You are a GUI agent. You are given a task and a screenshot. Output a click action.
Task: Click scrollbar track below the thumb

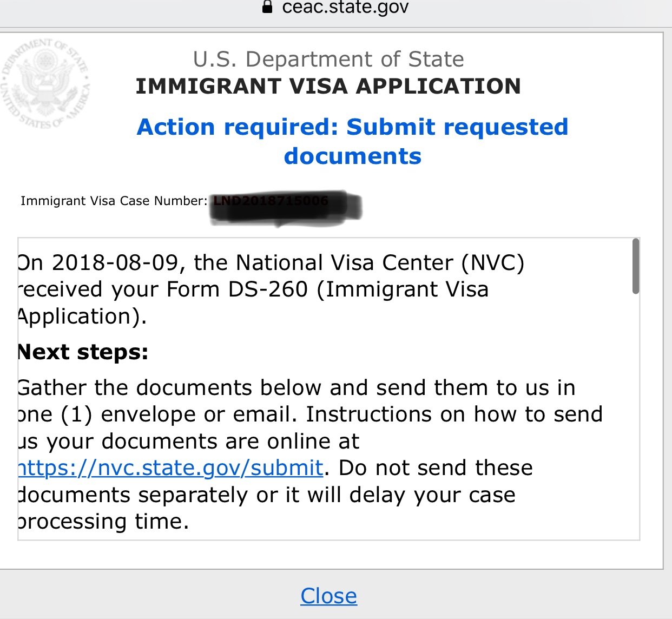(x=636, y=417)
